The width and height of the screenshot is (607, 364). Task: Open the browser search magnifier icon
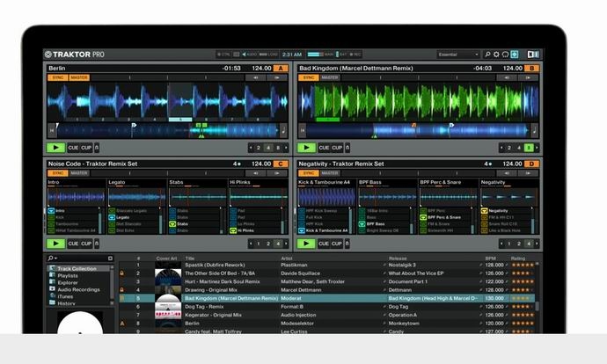(x=51, y=258)
